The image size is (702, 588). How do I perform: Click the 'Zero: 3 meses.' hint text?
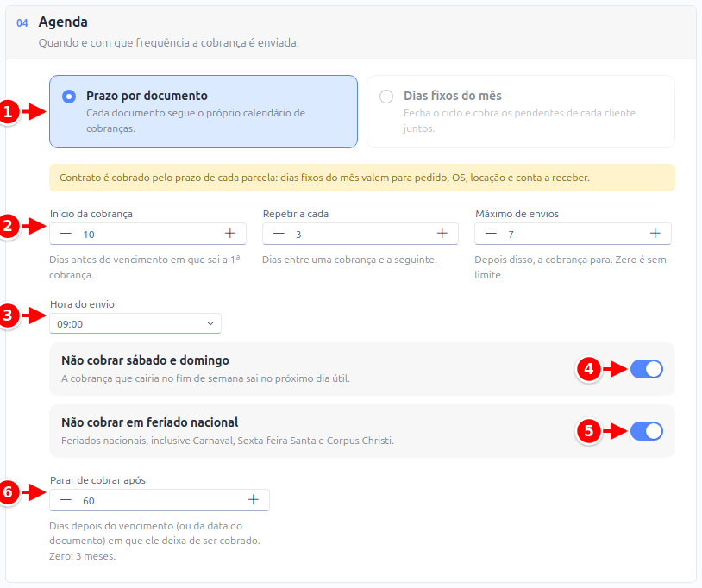pyautogui.click(x=83, y=556)
